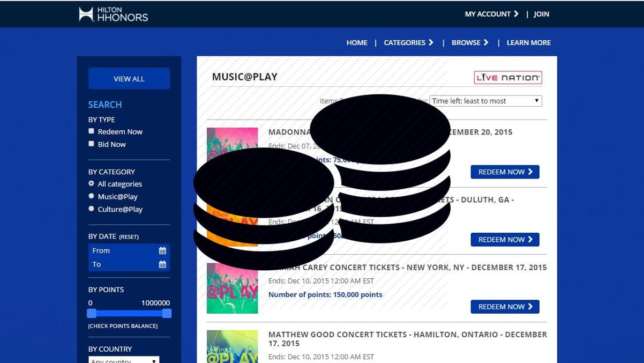Click the Hilton HHonors logo
The image size is (644, 363).
[x=113, y=14]
